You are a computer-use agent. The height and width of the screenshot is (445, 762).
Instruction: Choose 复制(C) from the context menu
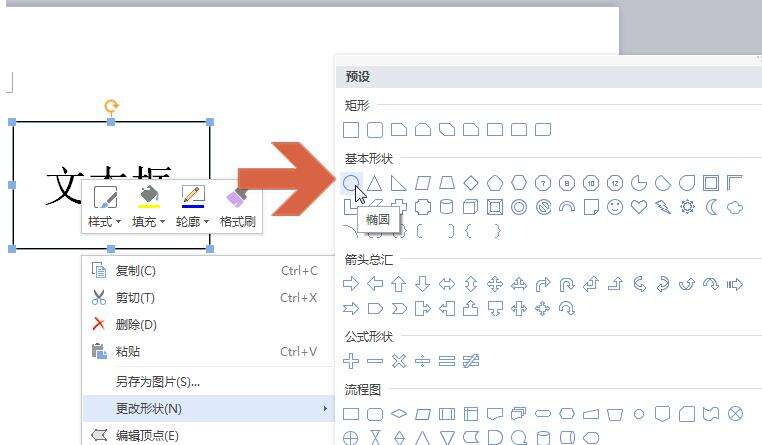tap(207, 271)
